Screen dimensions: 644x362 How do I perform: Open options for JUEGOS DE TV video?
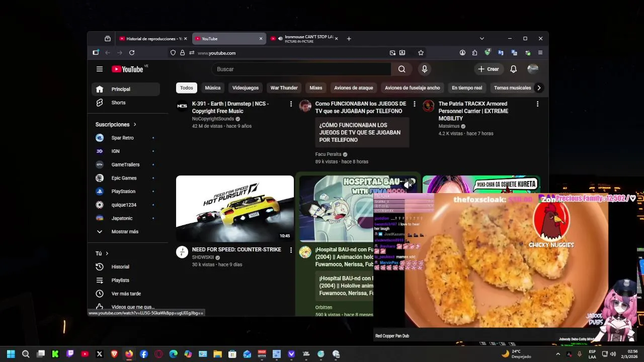414,104
